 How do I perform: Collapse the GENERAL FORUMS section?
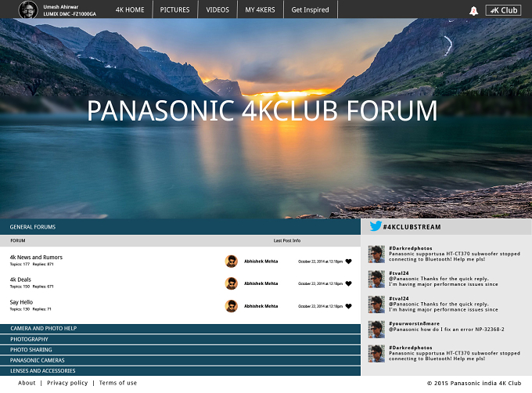pos(180,227)
